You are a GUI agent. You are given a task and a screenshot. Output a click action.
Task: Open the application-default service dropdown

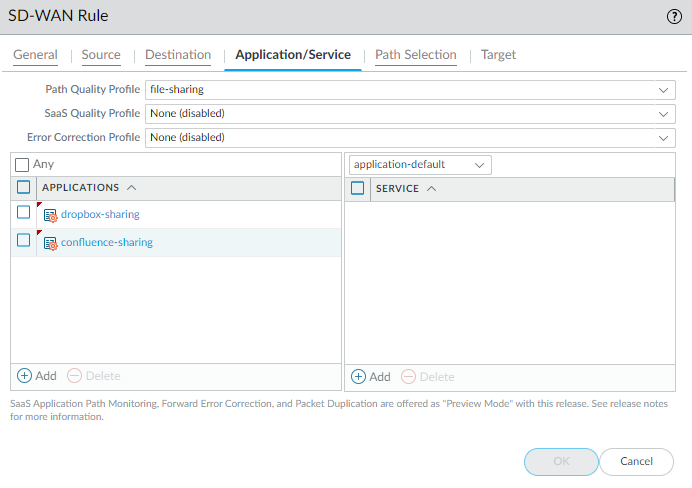pos(479,164)
